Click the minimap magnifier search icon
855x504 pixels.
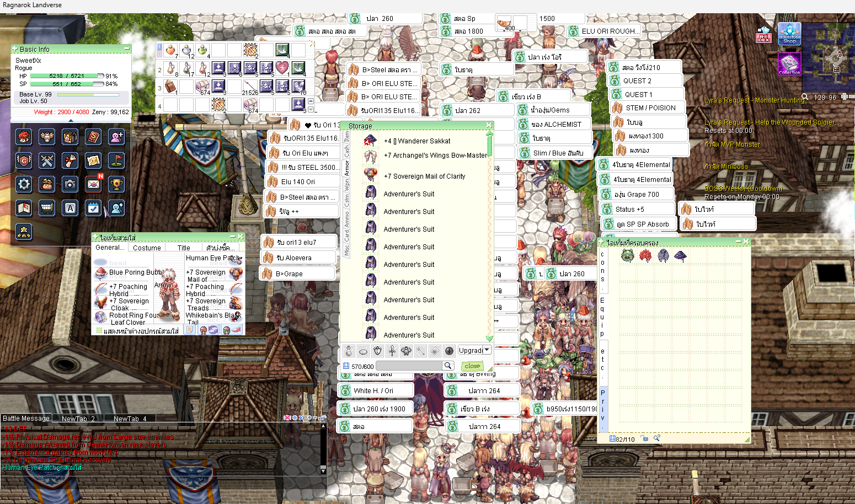(x=804, y=97)
